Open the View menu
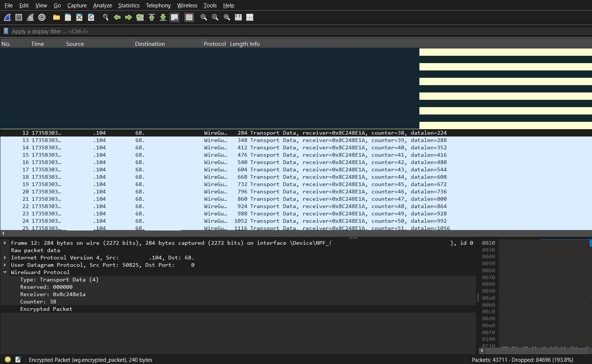592x364 pixels. [41, 5]
